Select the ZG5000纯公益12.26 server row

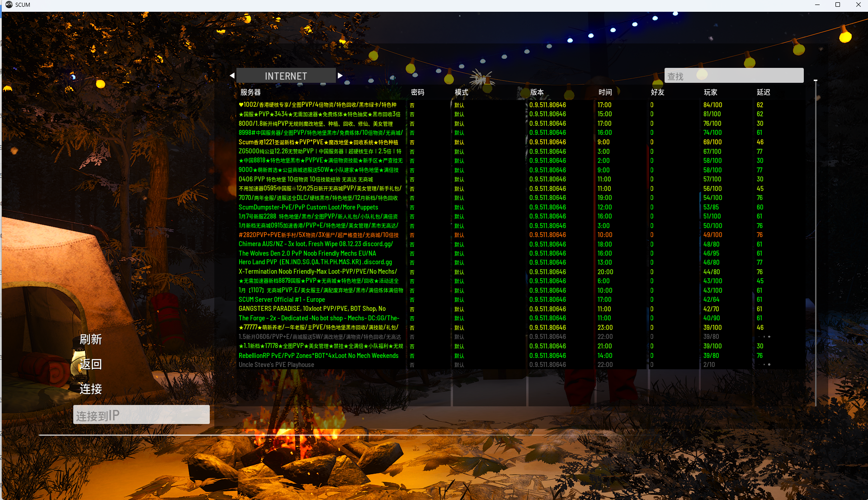(x=520, y=152)
